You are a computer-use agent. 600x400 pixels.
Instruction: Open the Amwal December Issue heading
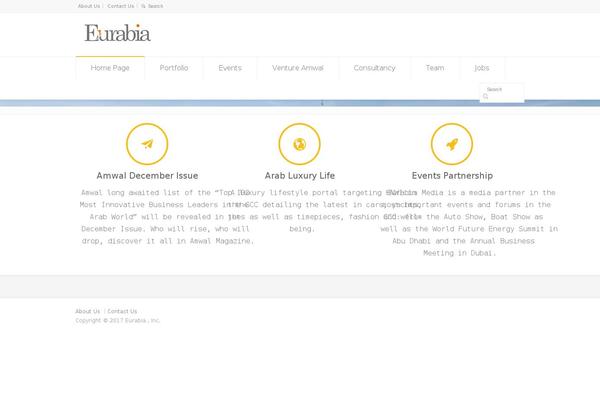pyautogui.click(x=147, y=175)
